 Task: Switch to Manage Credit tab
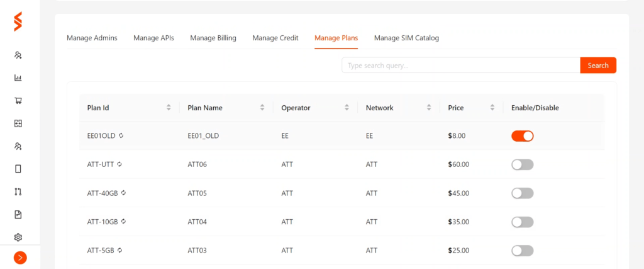275,38
